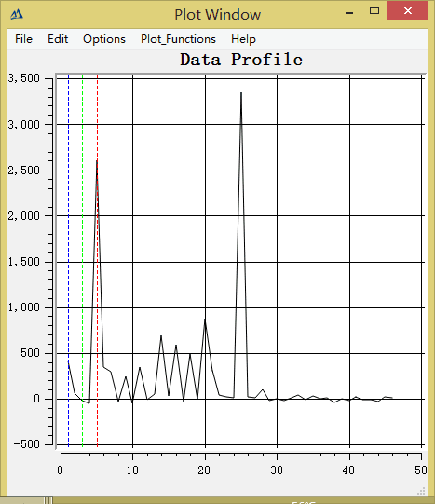
Task: Click the 30 label on X axis
Action: point(277,470)
